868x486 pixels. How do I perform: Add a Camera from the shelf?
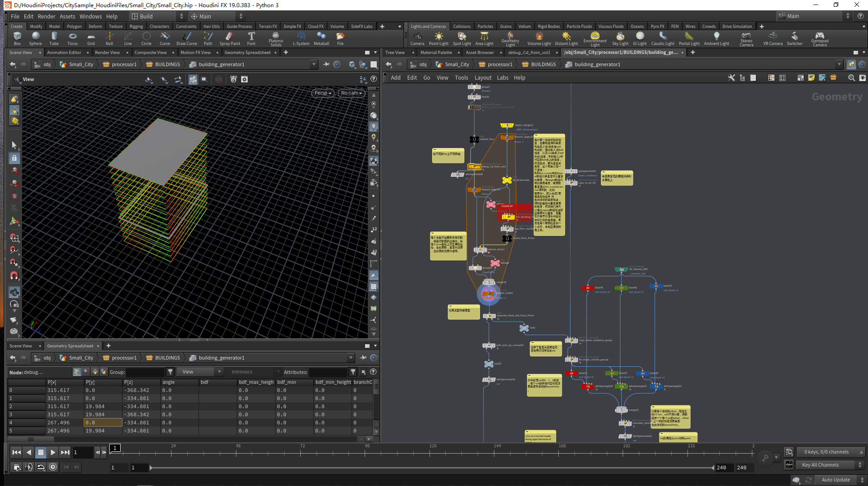(x=417, y=38)
